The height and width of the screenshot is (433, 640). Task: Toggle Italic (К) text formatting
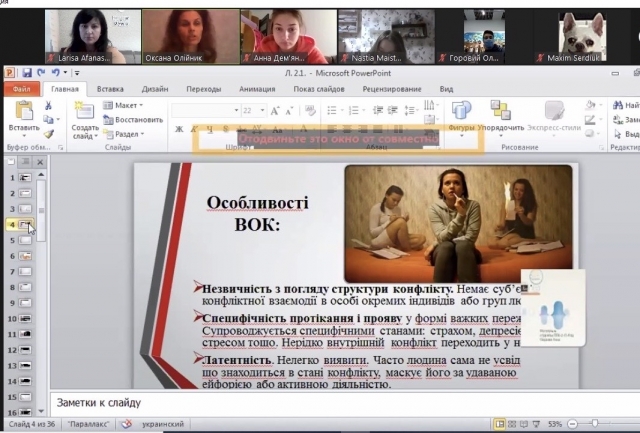click(x=193, y=128)
